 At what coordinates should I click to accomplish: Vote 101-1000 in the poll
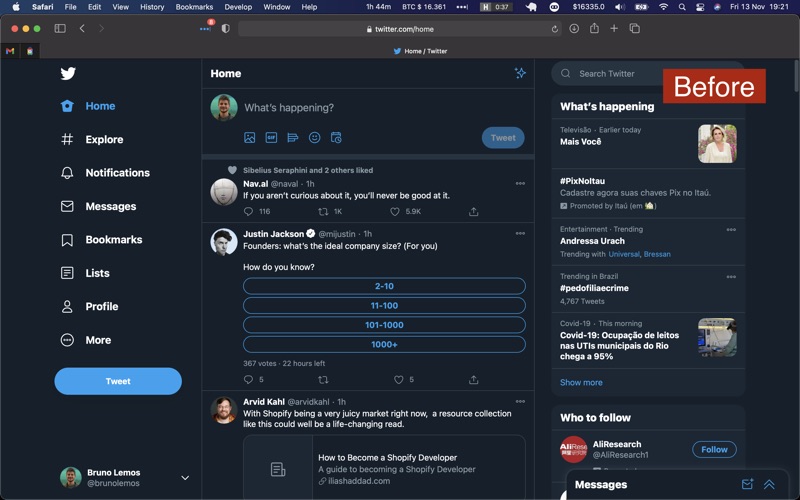[x=384, y=325]
